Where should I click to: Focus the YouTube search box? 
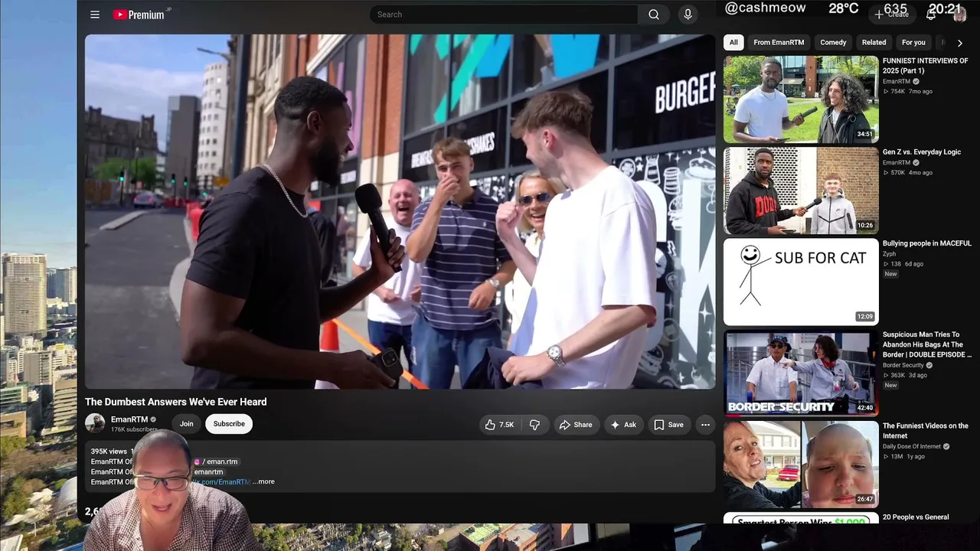(x=504, y=15)
